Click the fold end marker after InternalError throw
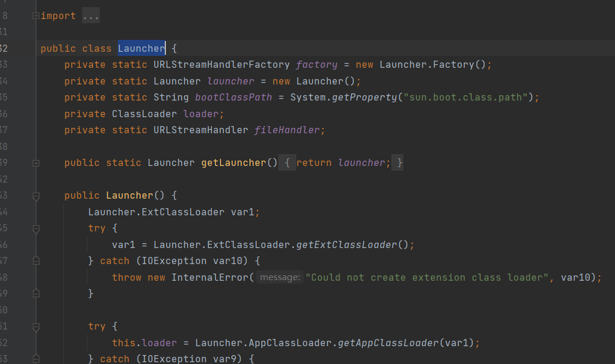This screenshot has width=615, height=364. [36, 294]
